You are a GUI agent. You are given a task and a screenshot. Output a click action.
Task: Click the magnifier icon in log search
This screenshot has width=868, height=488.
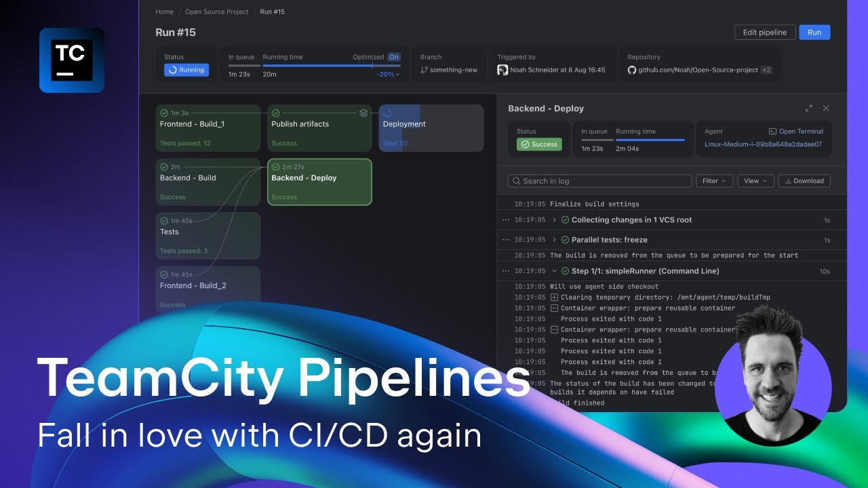click(517, 181)
